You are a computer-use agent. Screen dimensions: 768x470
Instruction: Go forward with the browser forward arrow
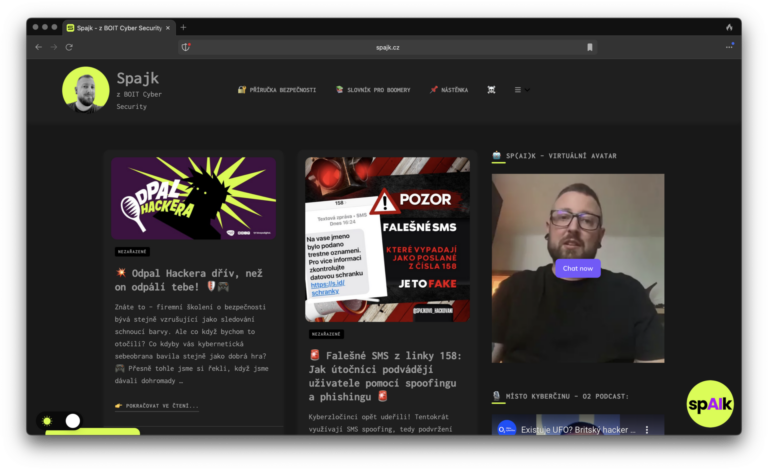54,47
